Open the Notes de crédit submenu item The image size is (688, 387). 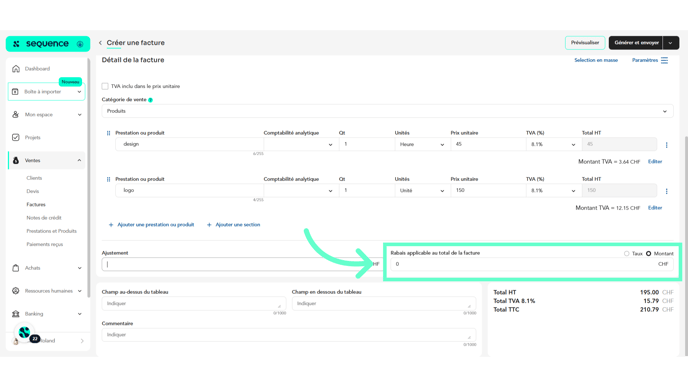coord(44,218)
